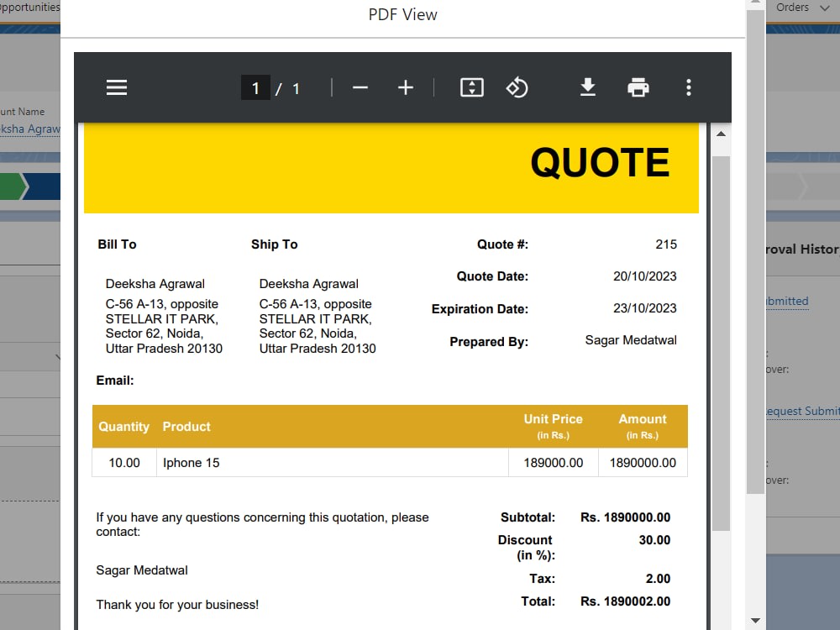Click the Quote Date value 20/10/2023
The height and width of the screenshot is (630, 840).
[x=644, y=276]
